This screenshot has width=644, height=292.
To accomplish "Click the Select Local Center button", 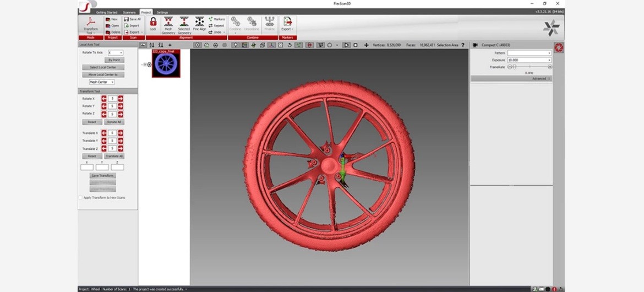I will coord(103,67).
